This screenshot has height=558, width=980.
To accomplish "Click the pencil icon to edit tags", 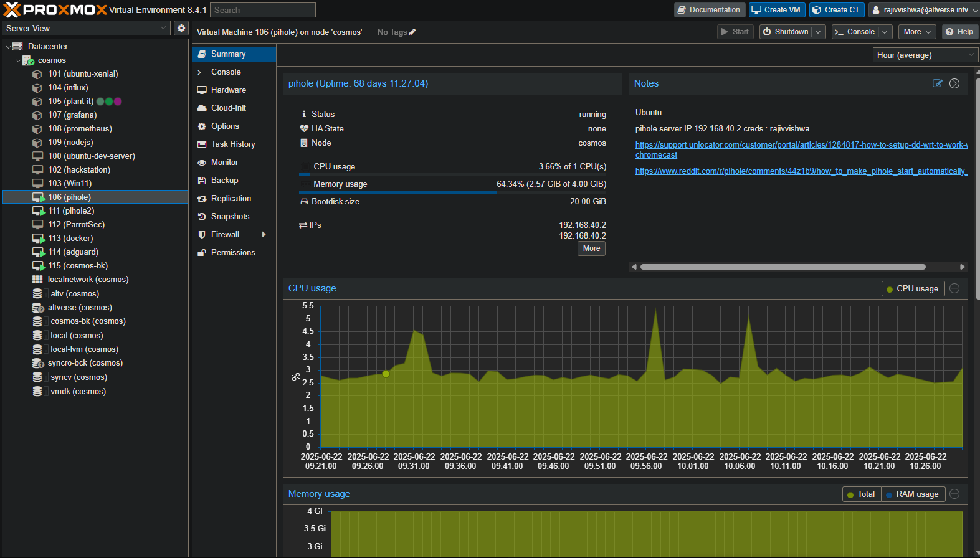I will pos(412,32).
